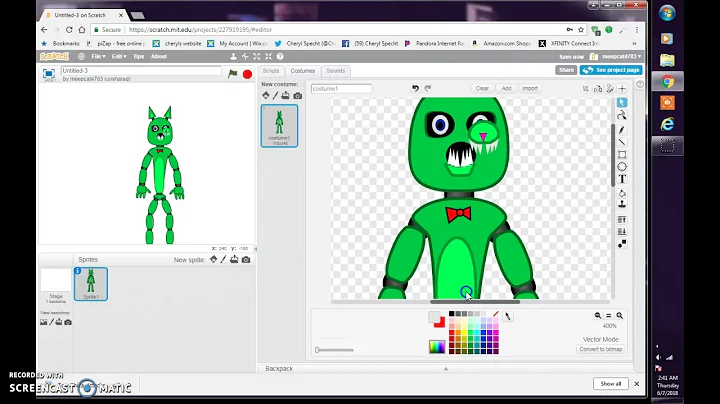The height and width of the screenshot is (404, 720).
Task: Click the green flag to start
Action: tap(233, 73)
